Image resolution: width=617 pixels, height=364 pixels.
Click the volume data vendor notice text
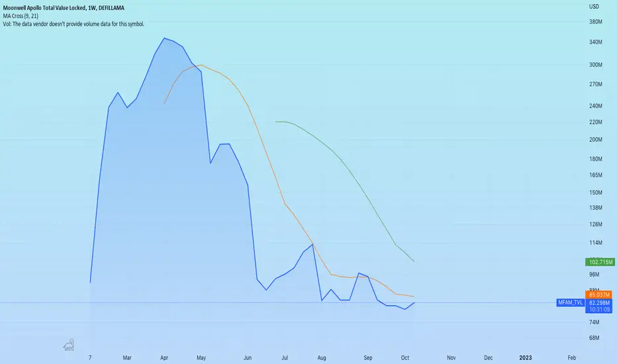(x=73, y=24)
